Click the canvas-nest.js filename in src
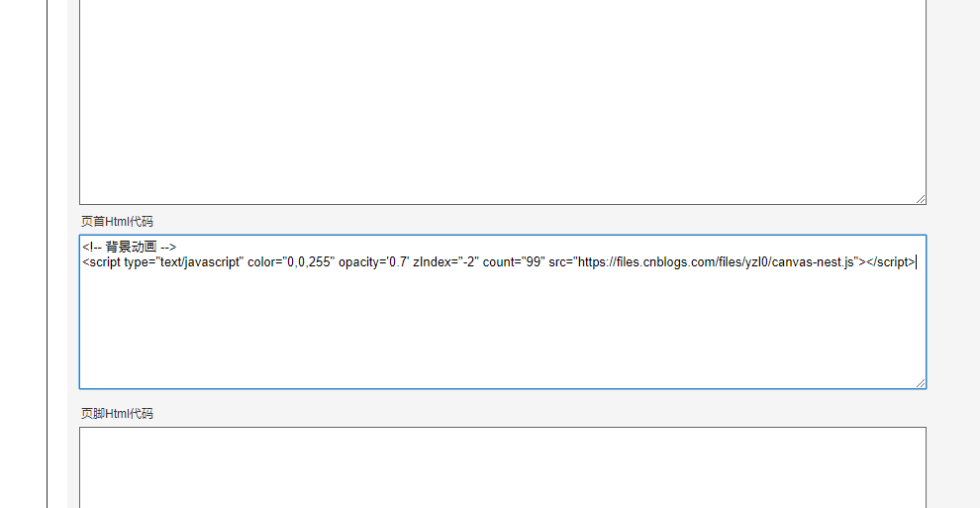 tap(813, 262)
